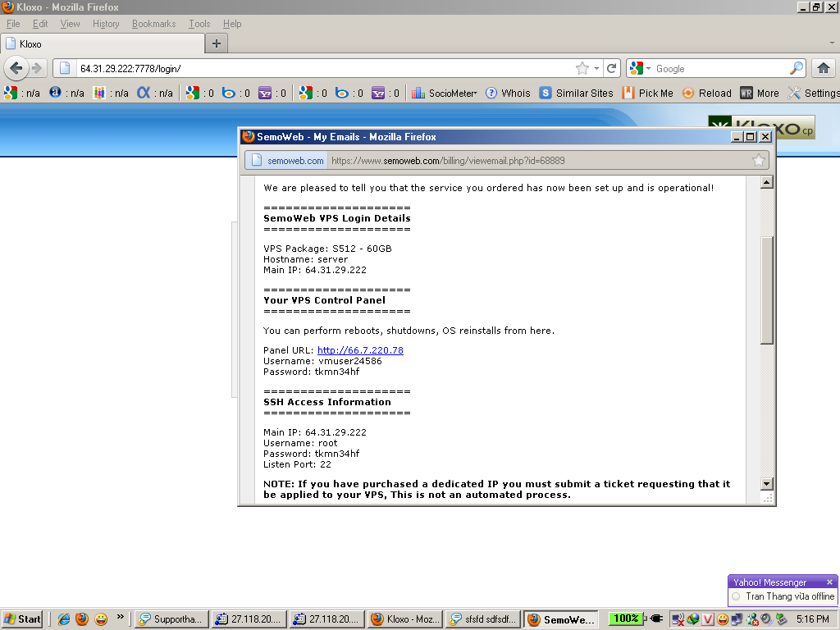Open the toolbar Settings wrench
This screenshot has width=840, height=630.
(x=814, y=94)
